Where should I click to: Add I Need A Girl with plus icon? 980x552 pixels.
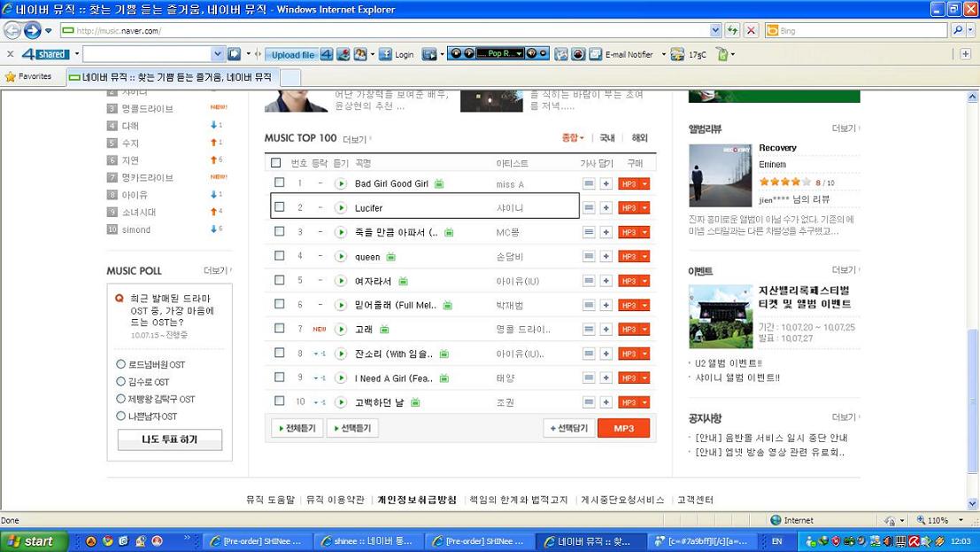click(x=606, y=378)
